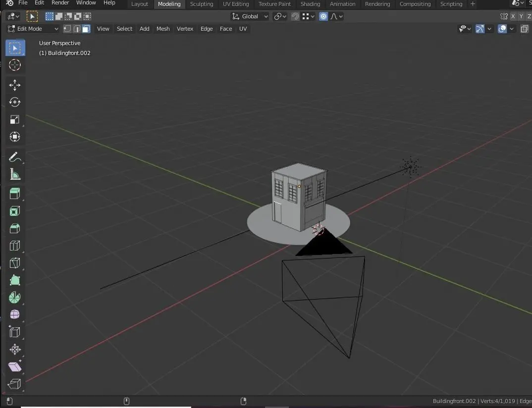The height and width of the screenshot is (408, 532).
Task: Select the Scale tool
Action: click(x=15, y=119)
